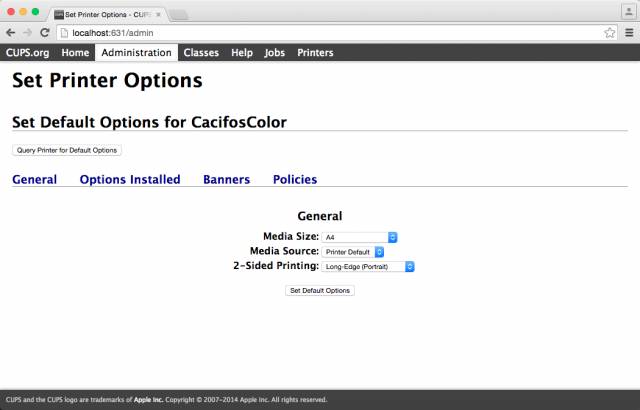The height and width of the screenshot is (410, 640).
Task: Open the Banners section link
Action: (x=227, y=180)
